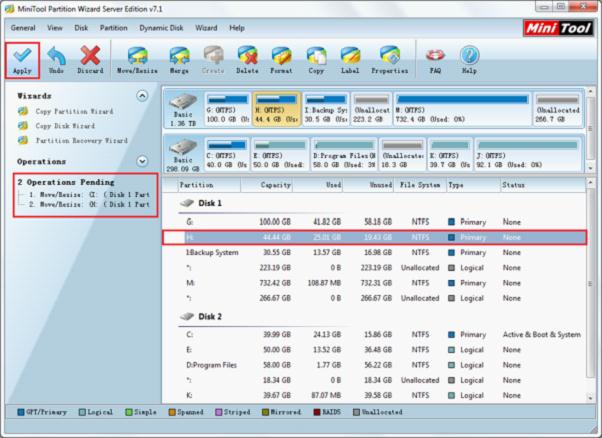Select E: 50.0 GB block in disk map
Viewport: 602px width, 438px height.
coord(280,155)
